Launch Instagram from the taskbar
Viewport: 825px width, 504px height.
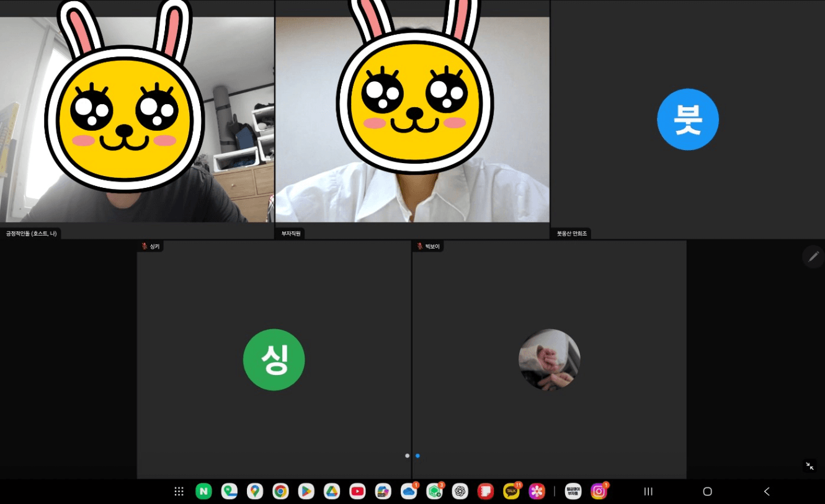[599, 492]
